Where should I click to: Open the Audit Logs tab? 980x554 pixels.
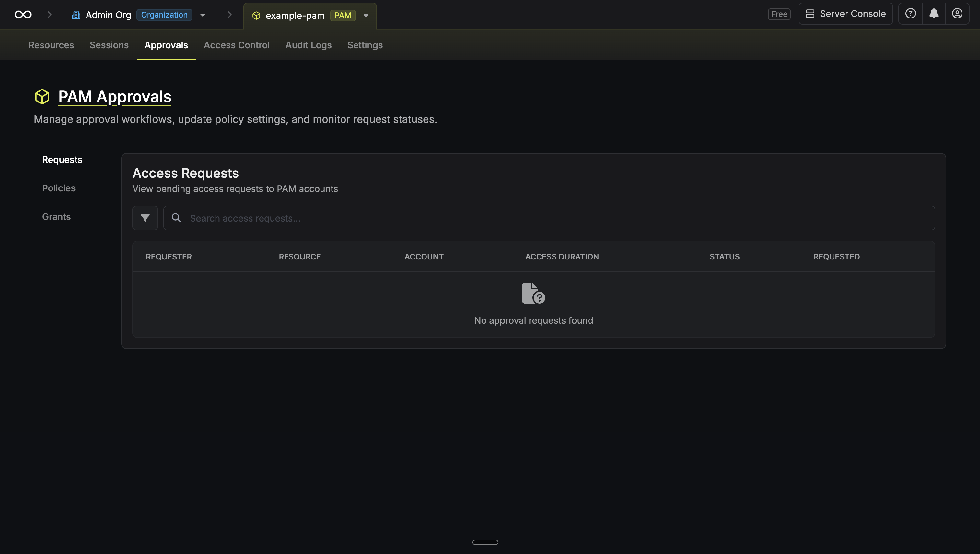coord(309,45)
